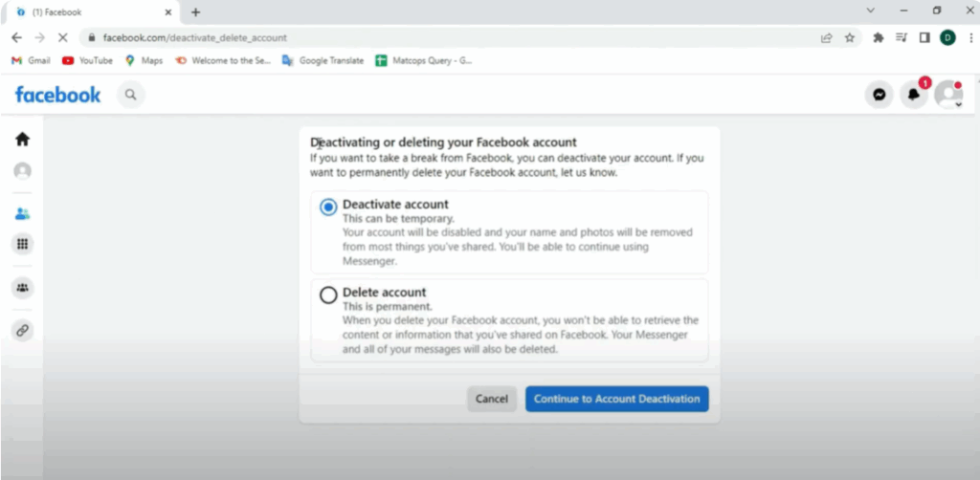980x480 pixels.
Task: Click the "This is permanent." text
Action: pos(387,307)
